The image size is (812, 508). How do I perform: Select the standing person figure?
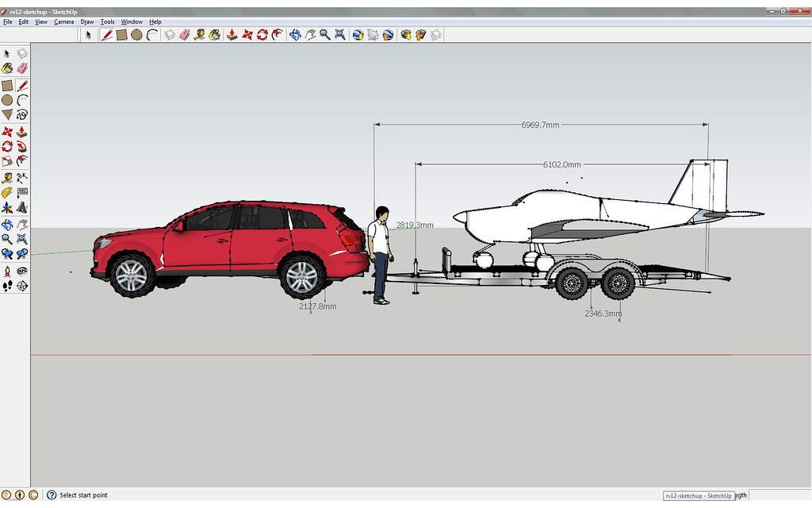[x=381, y=255]
